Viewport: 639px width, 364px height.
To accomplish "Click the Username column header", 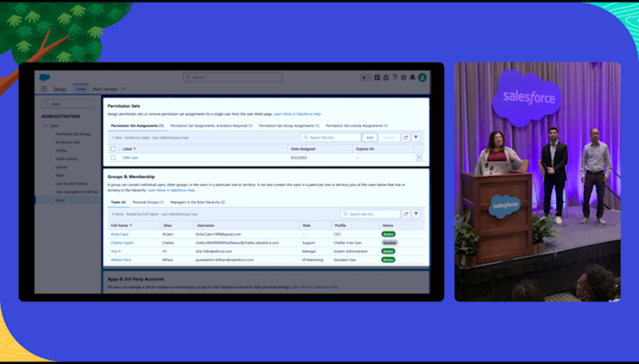I will (x=205, y=226).
